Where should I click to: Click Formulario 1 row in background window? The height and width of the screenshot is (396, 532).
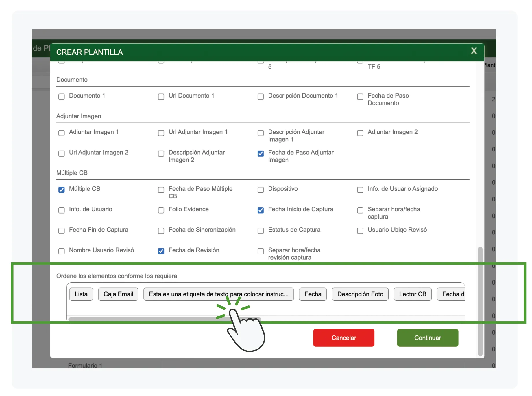click(x=85, y=365)
